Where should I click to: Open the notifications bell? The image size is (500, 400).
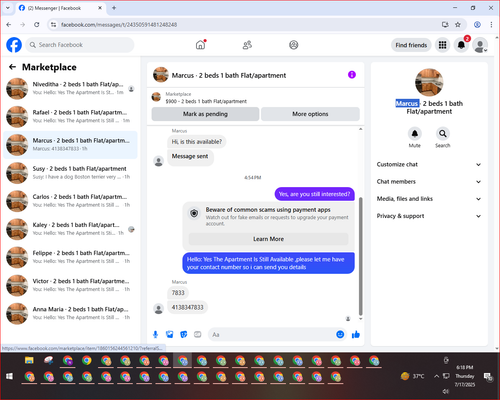click(x=461, y=45)
